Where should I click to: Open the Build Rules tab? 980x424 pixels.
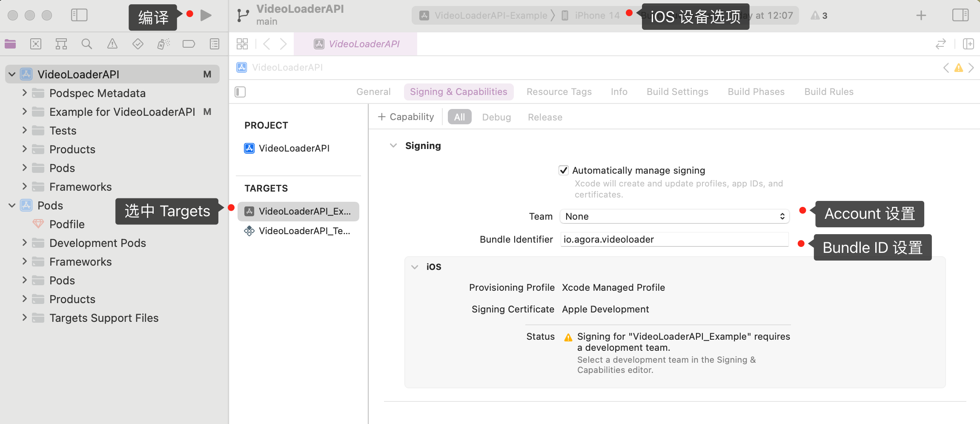tap(829, 92)
